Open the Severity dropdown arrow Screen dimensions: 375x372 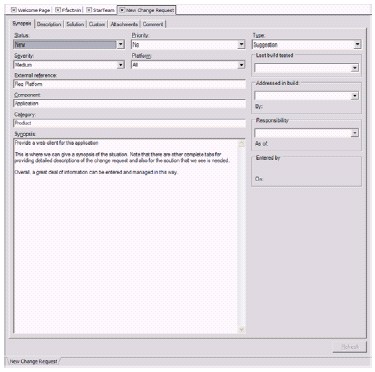click(121, 65)
